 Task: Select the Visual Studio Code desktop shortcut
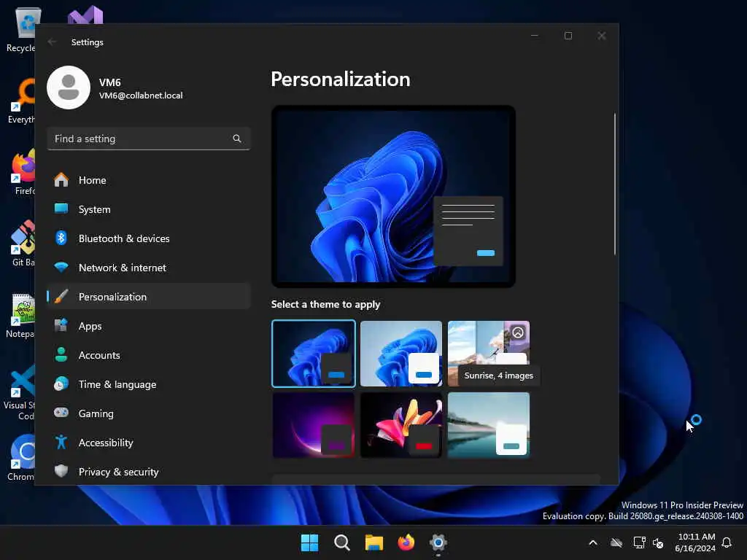click(19, 392)
